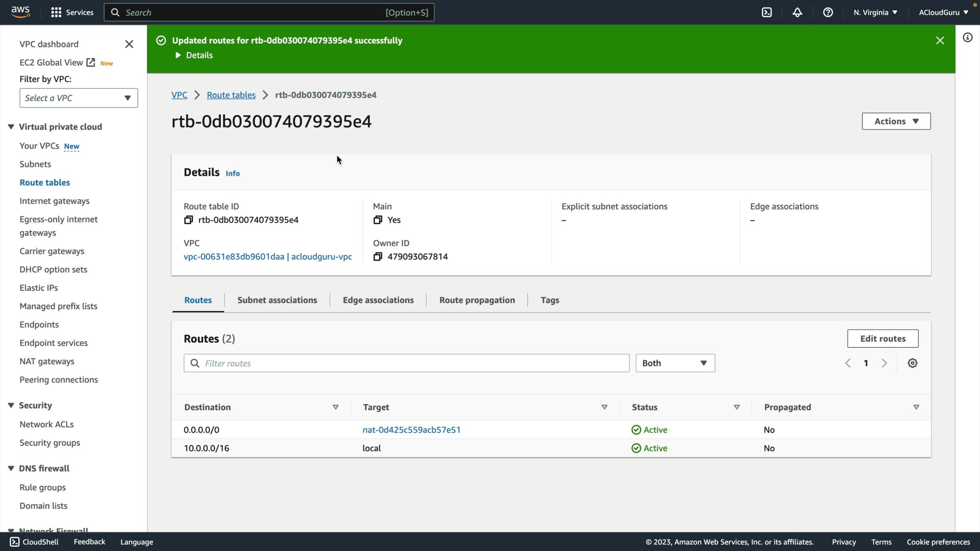The height and width of the screenshot is (551, 980).
Task: Open CloudShell from top navigation icon
Action: (767, 12)
